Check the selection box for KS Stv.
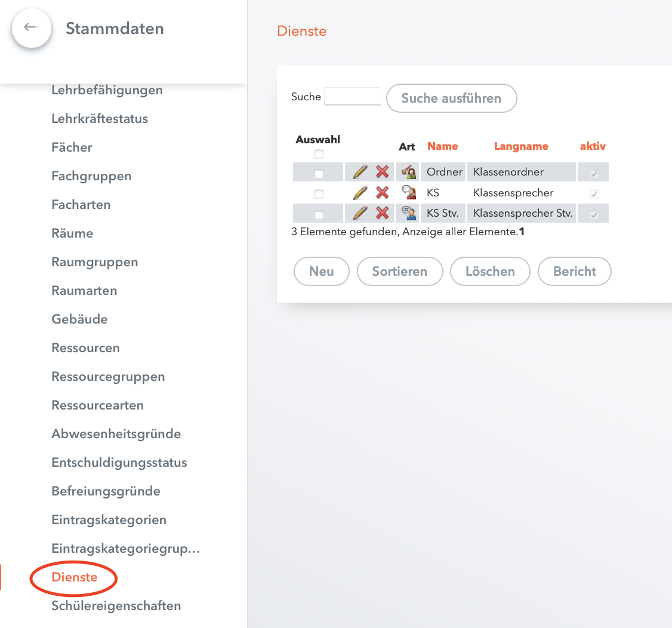The image size is (672, 628). [x=319, y=215]
